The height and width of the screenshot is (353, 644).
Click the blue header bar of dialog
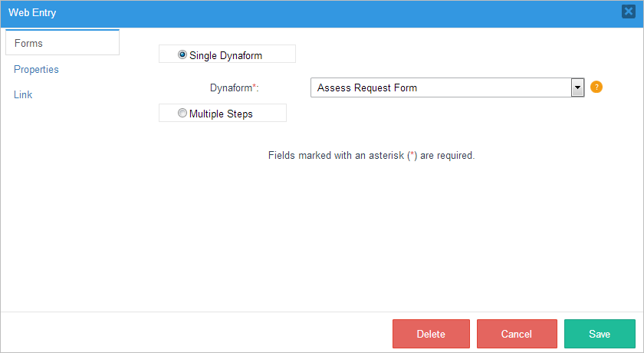click(322, 13)
